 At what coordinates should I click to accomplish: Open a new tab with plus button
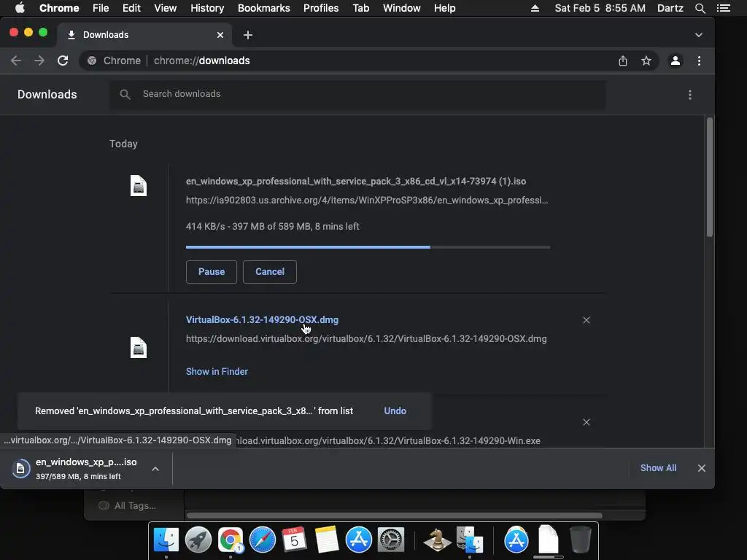coord(248,35)
